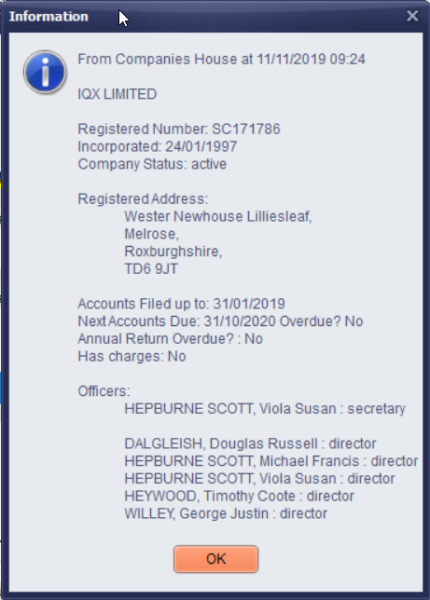Viewport: 430px width, 600px height.
Task: Click the blue information icon
Action: pos(45,72)
